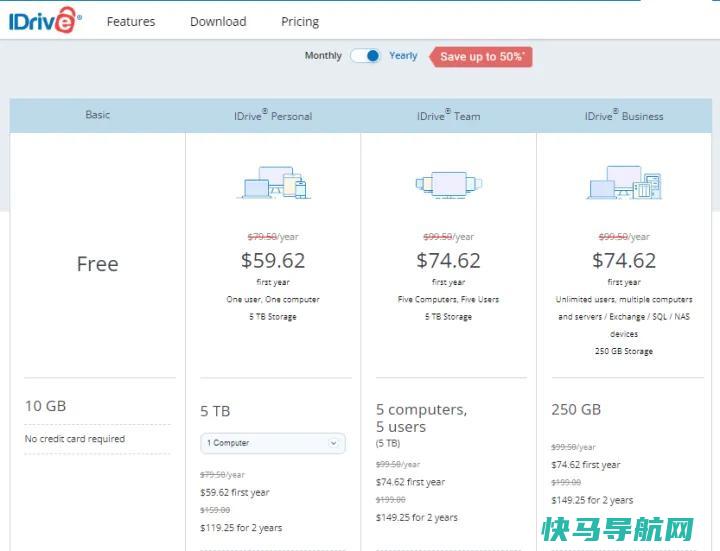Image resolution: width=720 pixels, height=551 pixels.
Task: Click the $59.62 Personal price
Action: point(273,260)
